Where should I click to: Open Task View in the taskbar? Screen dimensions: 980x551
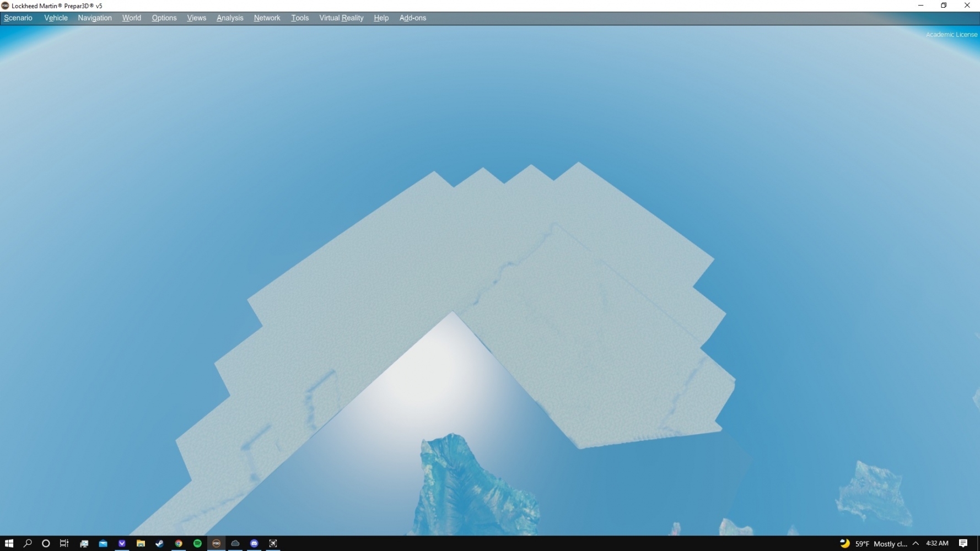click(64, 543)
